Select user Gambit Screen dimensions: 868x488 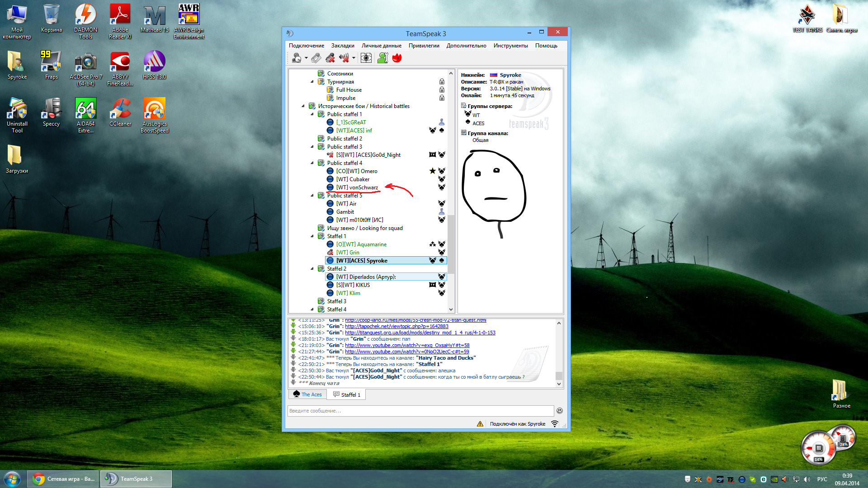tap(345, 212)
